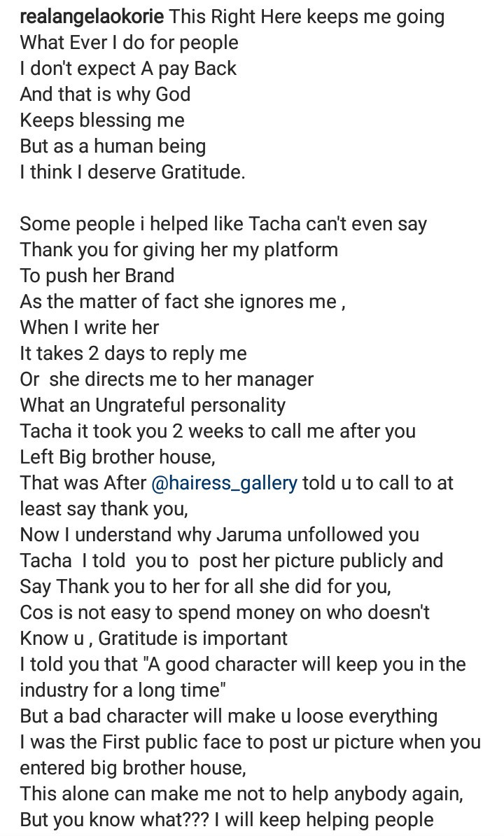Select the text "I don't expect A pay Back"
Image resolution: width=504 pixels, height=836 pixels.
pos(128,69)
